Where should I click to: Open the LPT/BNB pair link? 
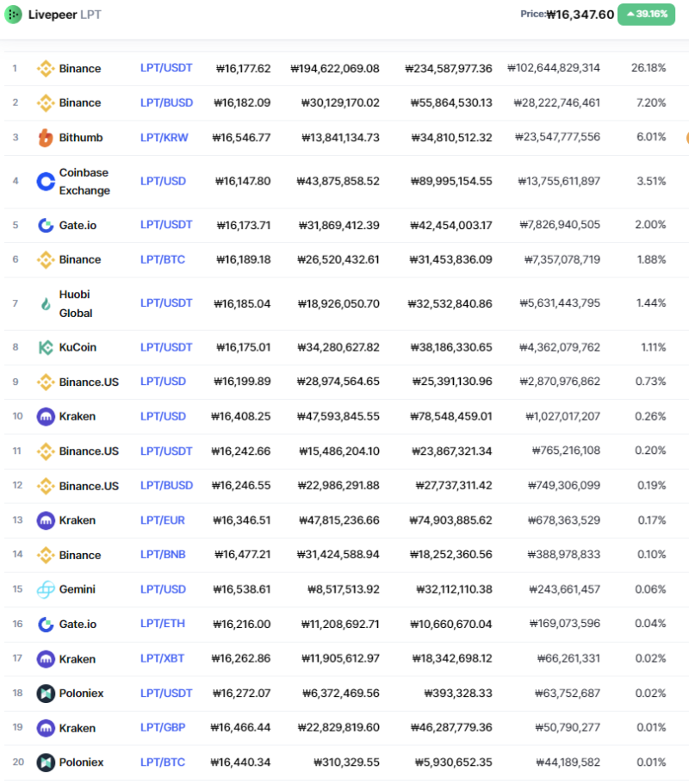[x=163, y=555]
